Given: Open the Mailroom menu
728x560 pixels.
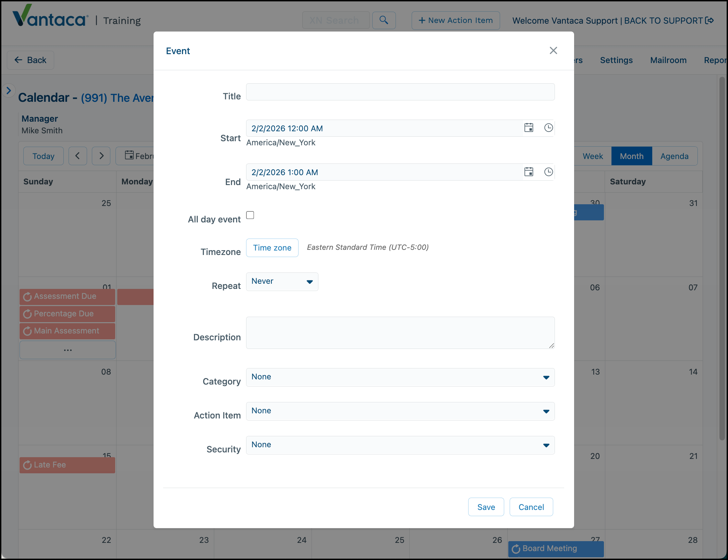Looking at the screenshot, I should coord(668,60).
